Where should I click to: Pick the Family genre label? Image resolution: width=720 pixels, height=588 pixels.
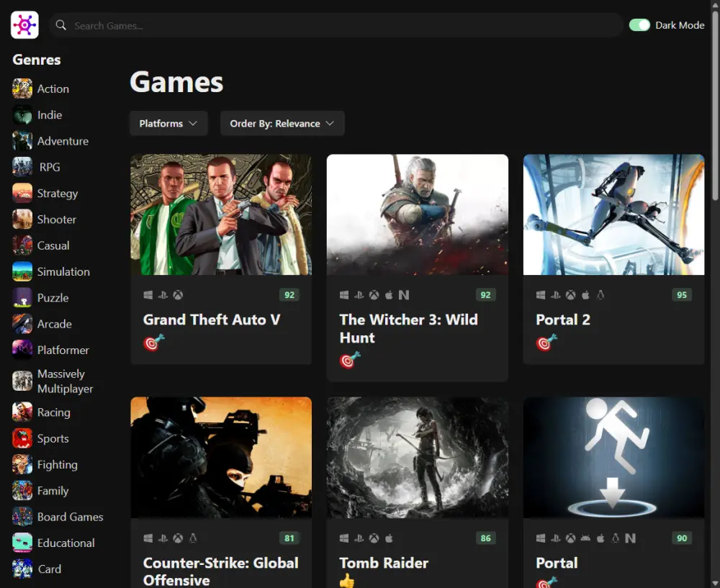[x=53, y=491]
